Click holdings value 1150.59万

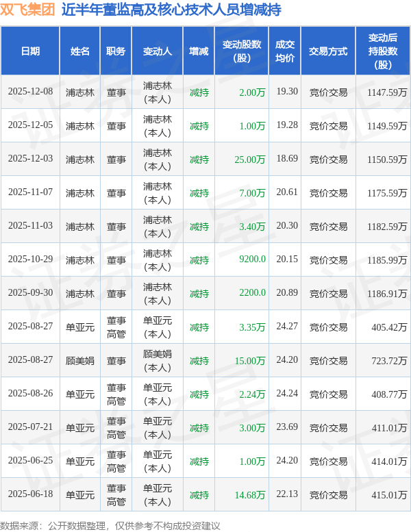coord(387,160)
